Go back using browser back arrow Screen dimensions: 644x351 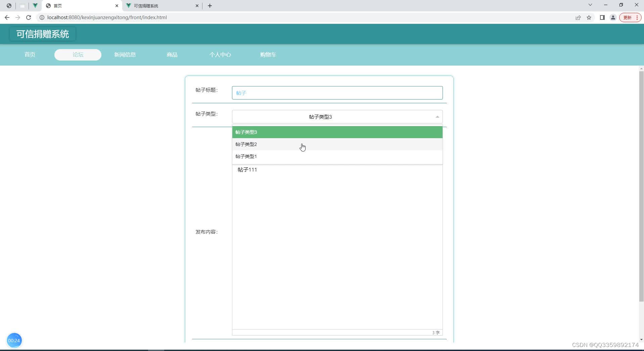7,17
